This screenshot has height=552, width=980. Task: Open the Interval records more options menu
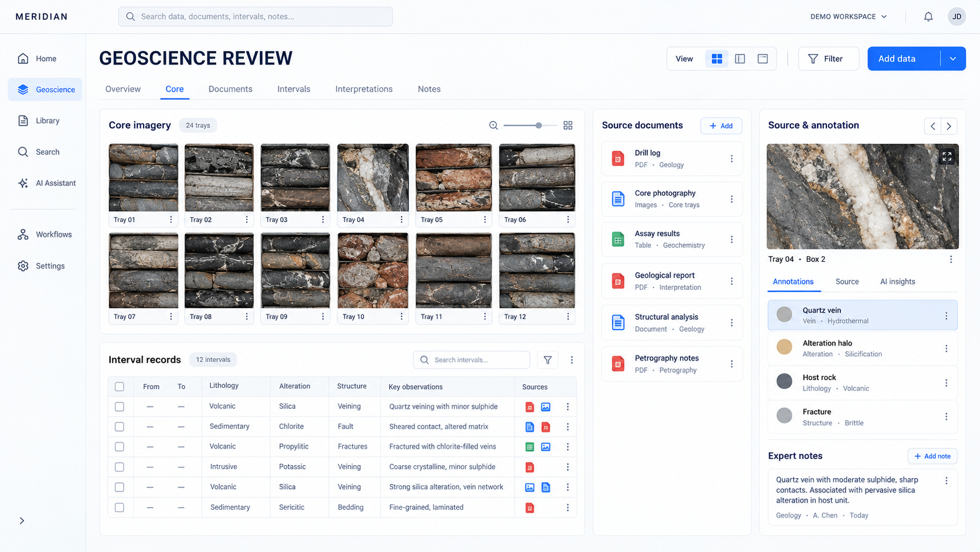pos(572,360)
